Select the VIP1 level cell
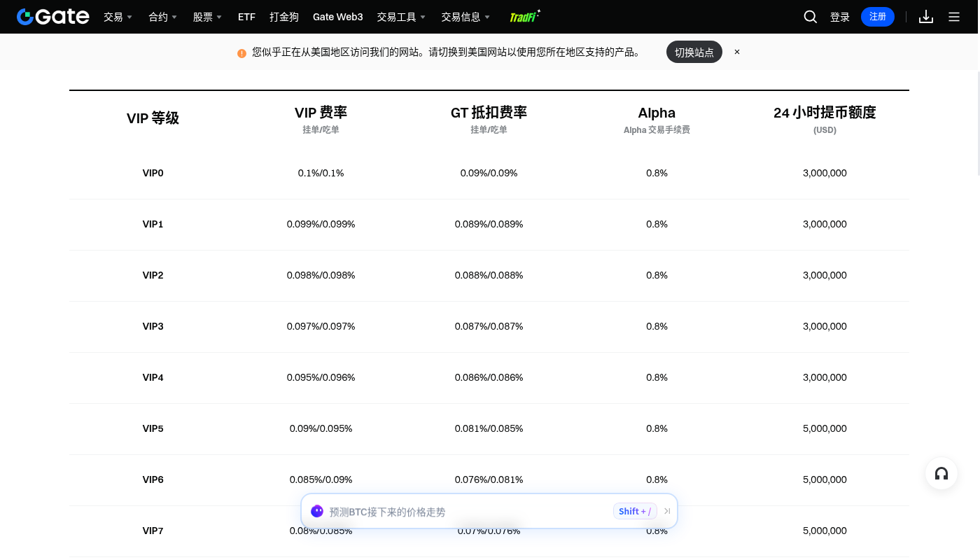Viewport: 980px width, 560px height. [153, 224]
